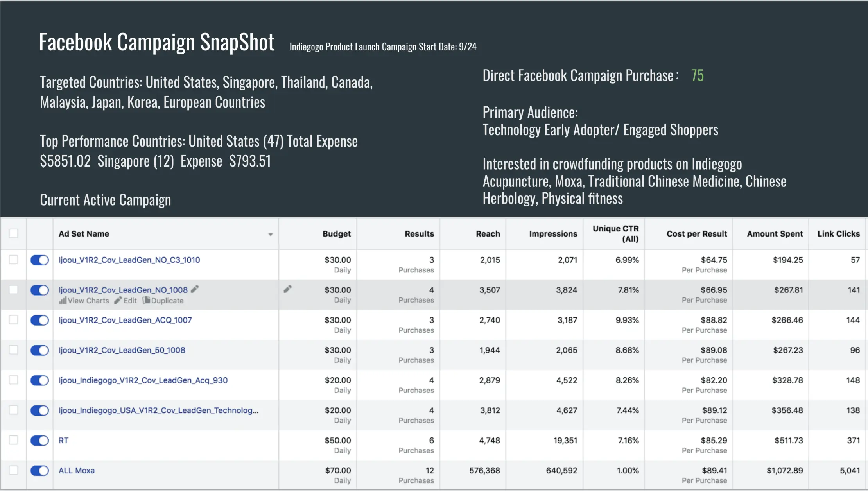Screen dimensions: 868x491
Task: Click the rename pencil beside Ijoou_V1R2_Cov_LeadGen_NO_1008
Action: [x=195, y=289]
